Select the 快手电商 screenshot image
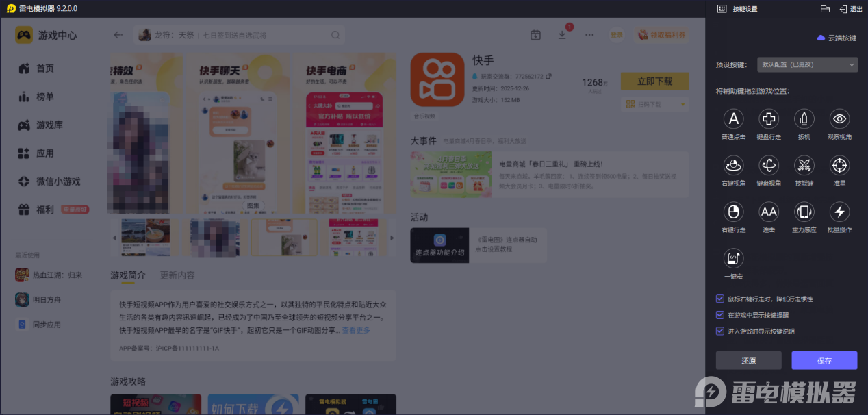Screen dimensions: 868x415 click(345, 134)
